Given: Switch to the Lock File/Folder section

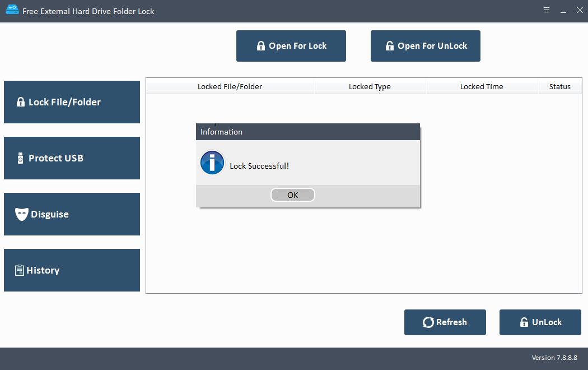Looking at the screenshot, I should tap(72, 102).
